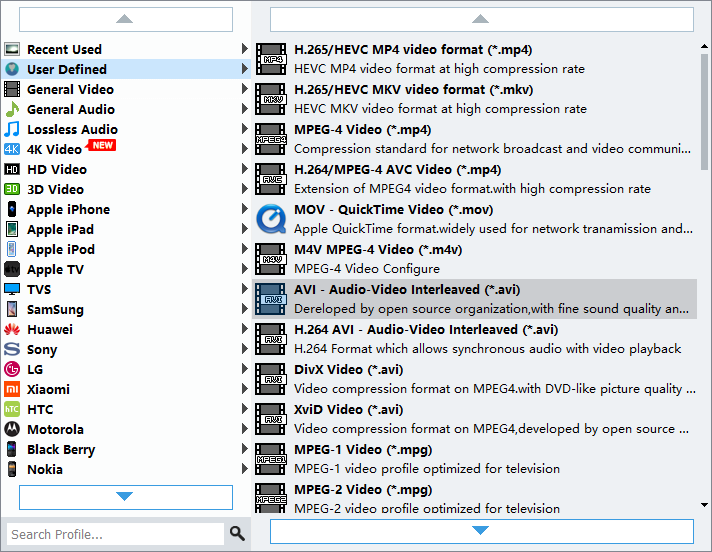The height and width of the screenshot is (552, 712).
Task: Open the General Audio category
Action: pyautogui.click(x=126, y=109)
